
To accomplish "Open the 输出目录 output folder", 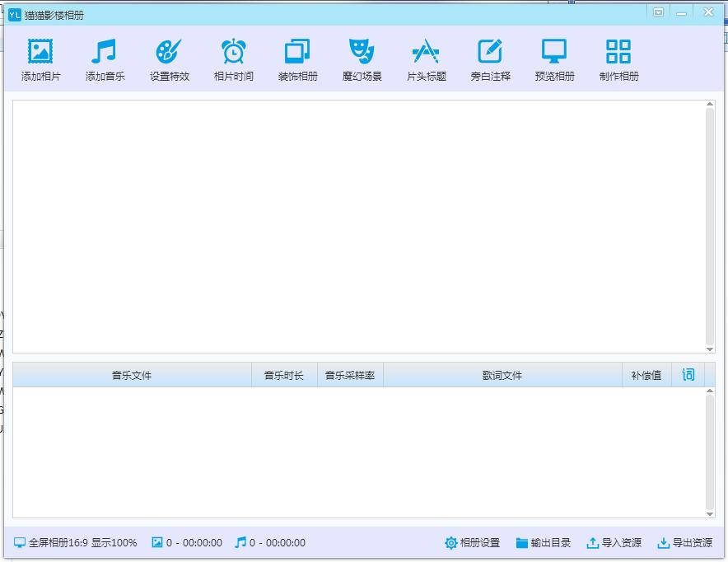I will point(543,542).
